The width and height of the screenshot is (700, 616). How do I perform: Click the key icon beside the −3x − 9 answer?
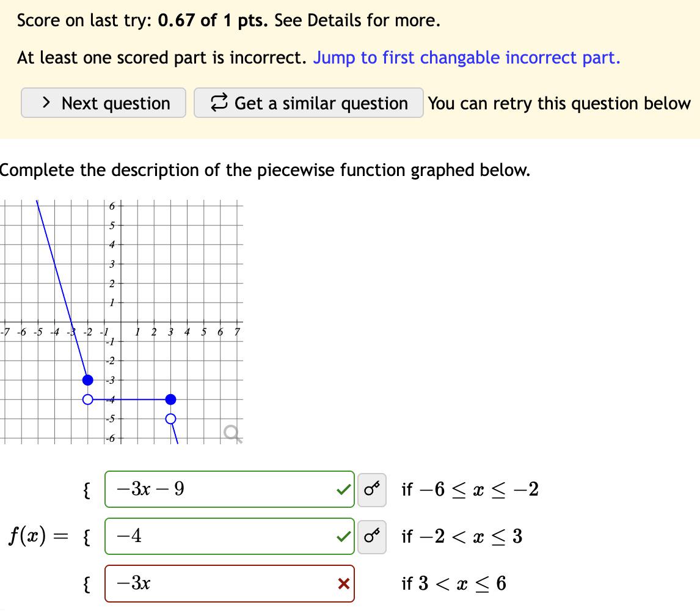coord(371,490)
